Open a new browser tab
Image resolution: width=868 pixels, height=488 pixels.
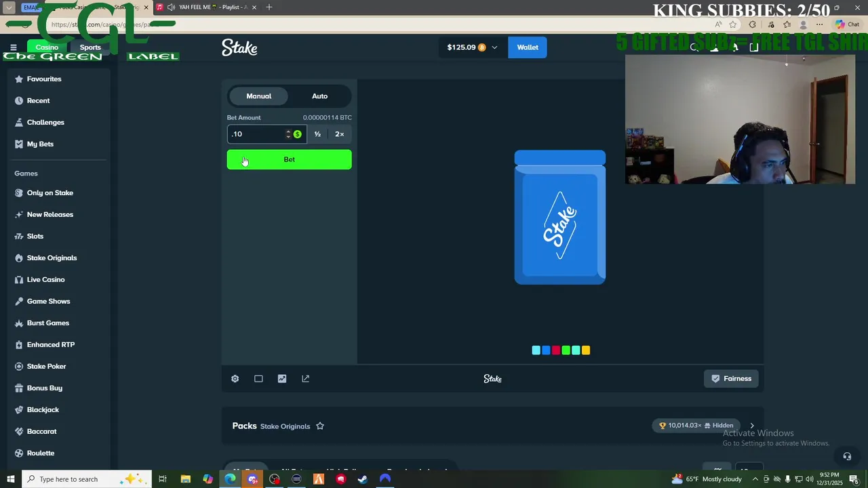coord(269,7)
